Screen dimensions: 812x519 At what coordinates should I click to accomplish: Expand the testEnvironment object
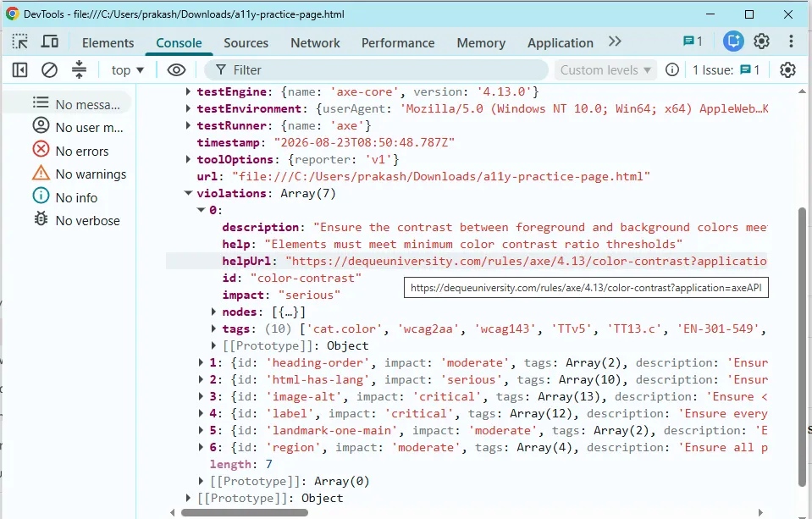coord(189,108)
